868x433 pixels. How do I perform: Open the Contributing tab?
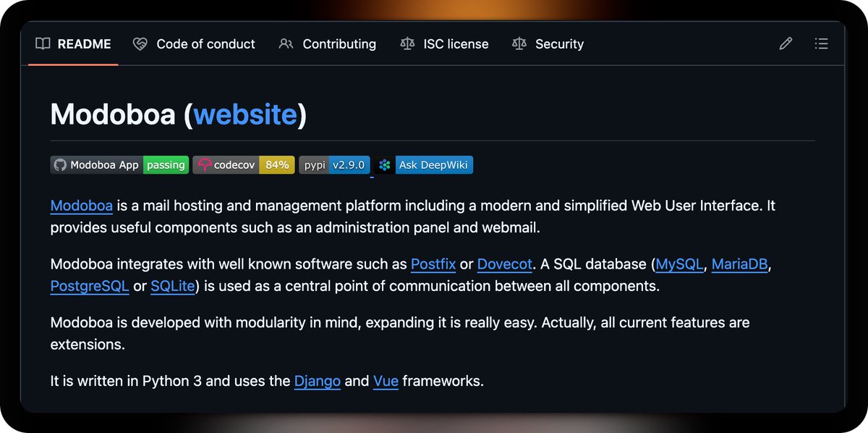pos(327,44)
